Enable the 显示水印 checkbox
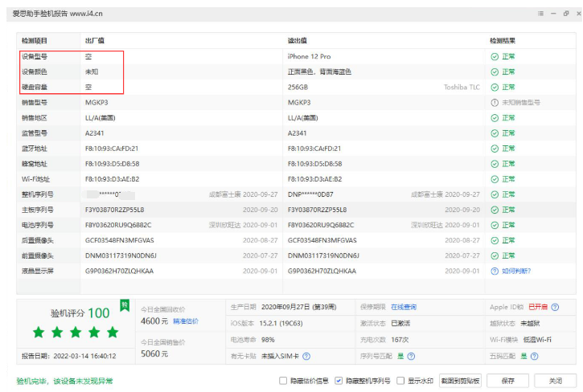The height and width of the screenshot is (392, 583). coord(400,381)
